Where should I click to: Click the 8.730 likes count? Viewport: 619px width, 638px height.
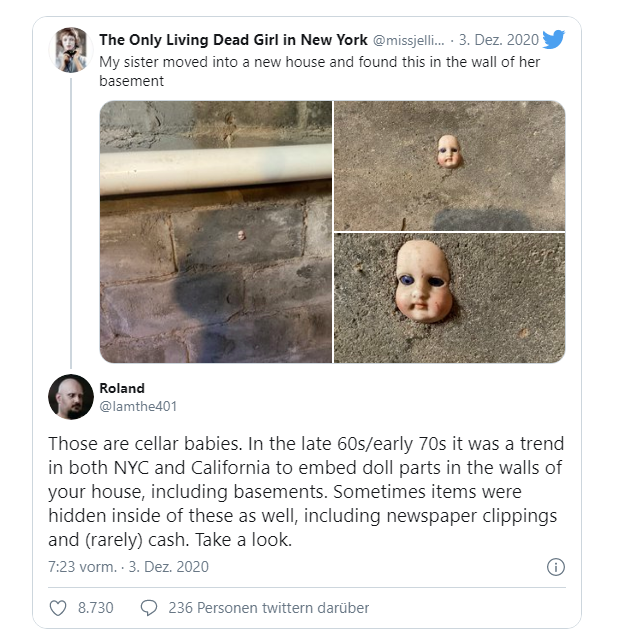tap(96, 608)
